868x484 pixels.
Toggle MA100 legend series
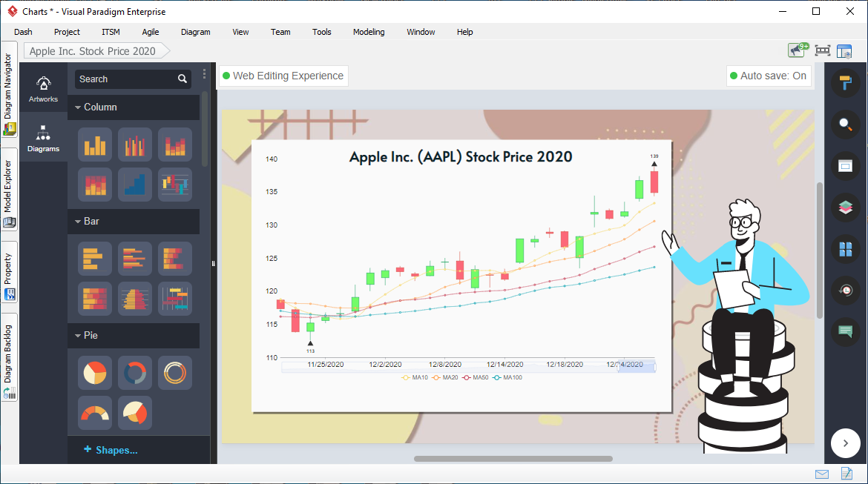507,378
